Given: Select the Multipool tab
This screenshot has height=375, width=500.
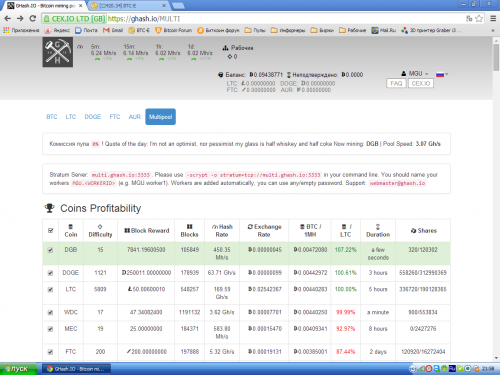Looking at the screenshot, I should coord(160,117).
